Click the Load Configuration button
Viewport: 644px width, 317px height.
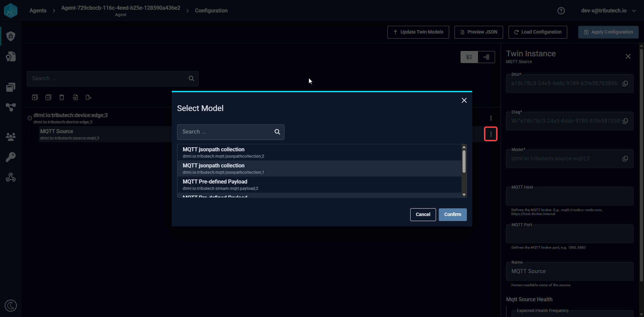point(538,32)
